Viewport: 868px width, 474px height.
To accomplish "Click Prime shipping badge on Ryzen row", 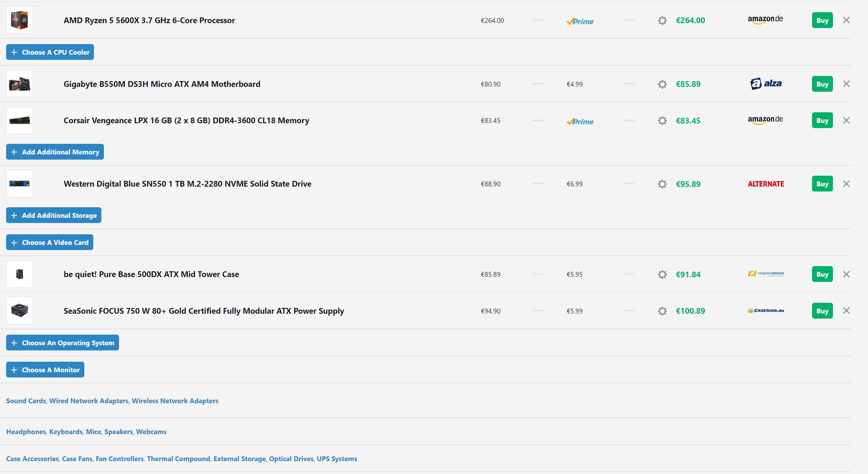I will pos(580,21).
